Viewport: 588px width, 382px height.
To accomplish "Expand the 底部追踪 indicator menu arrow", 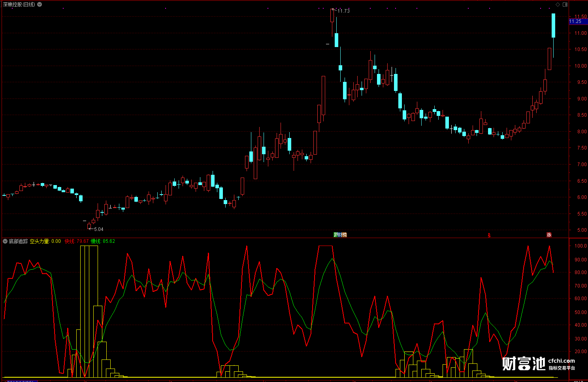I will [x=5, y=241].
